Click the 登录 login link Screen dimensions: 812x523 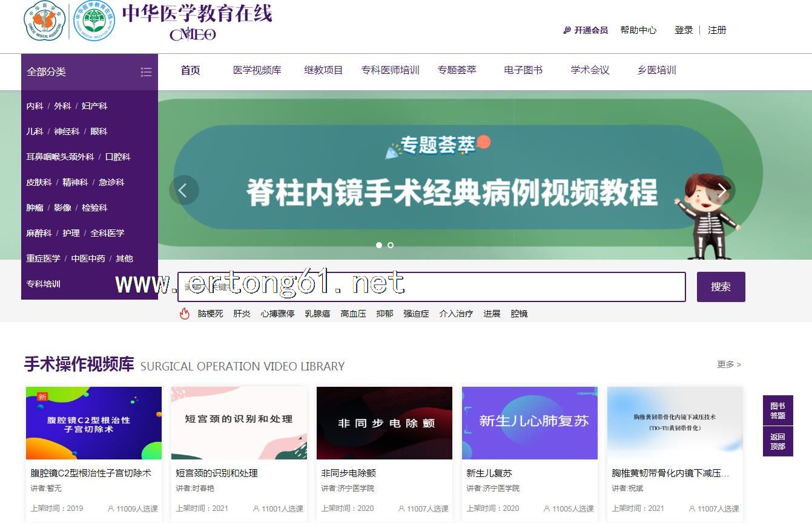coord(684,30)
